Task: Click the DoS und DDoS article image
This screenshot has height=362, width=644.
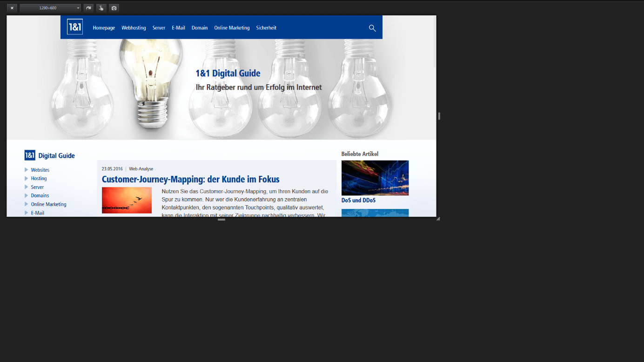Action: (375, 178)
